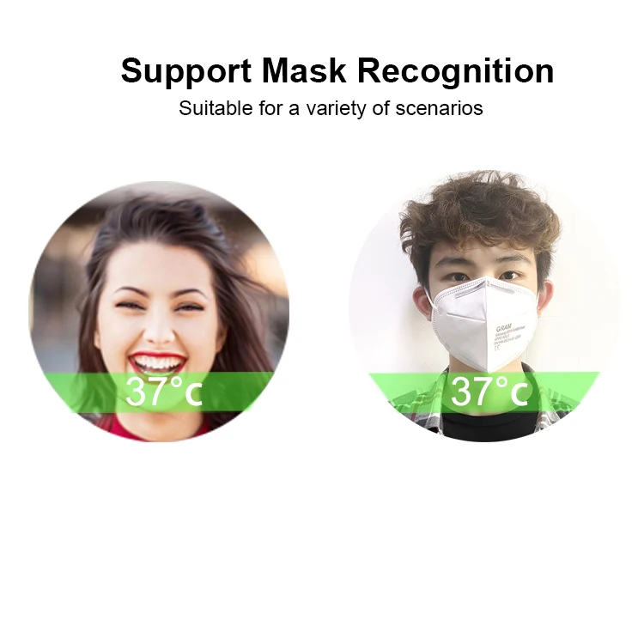Click the 37°c reading on right photo
The height and width of the screenshot is (644, 644).
(489, 392)
